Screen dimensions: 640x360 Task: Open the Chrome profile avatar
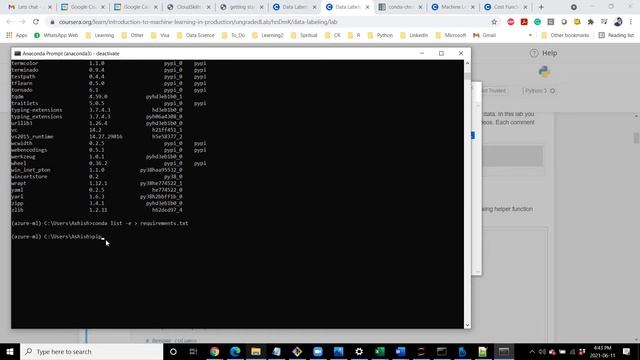(618, 22)
